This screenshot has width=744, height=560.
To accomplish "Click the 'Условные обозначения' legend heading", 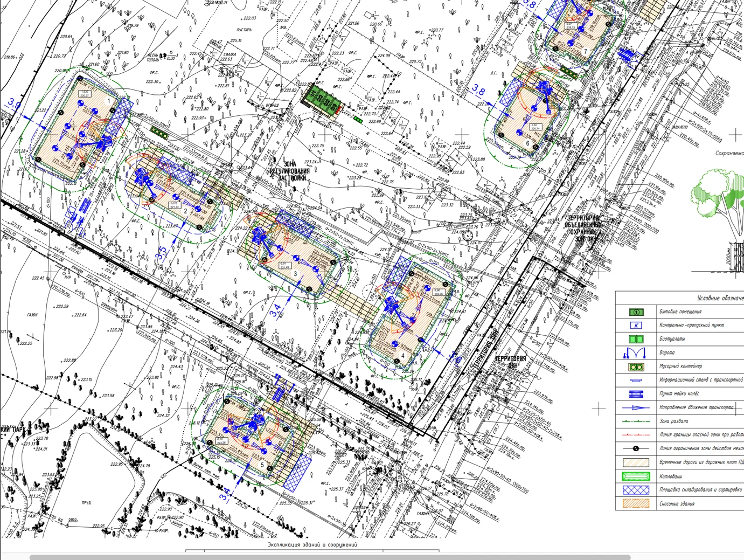I will (720, 298).
